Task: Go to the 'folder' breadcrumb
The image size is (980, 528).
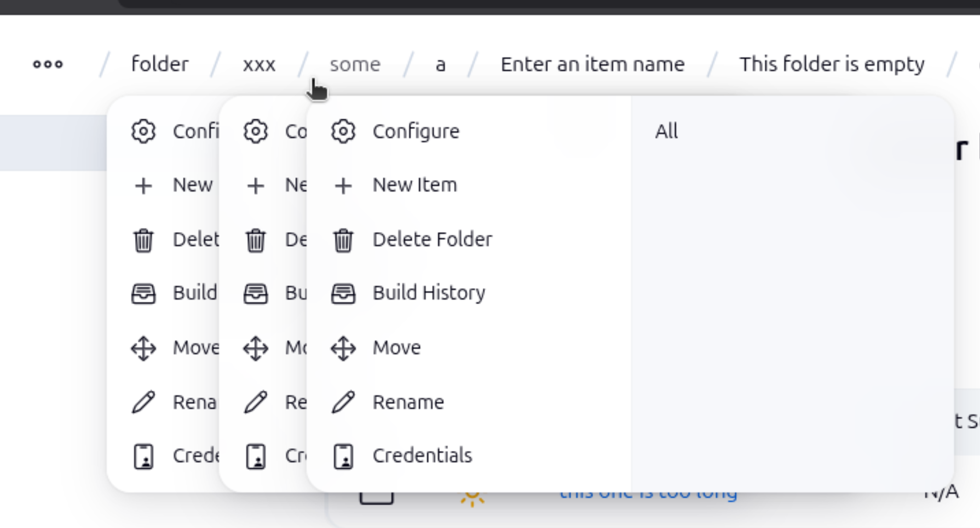Action: [x=160, y=65]
